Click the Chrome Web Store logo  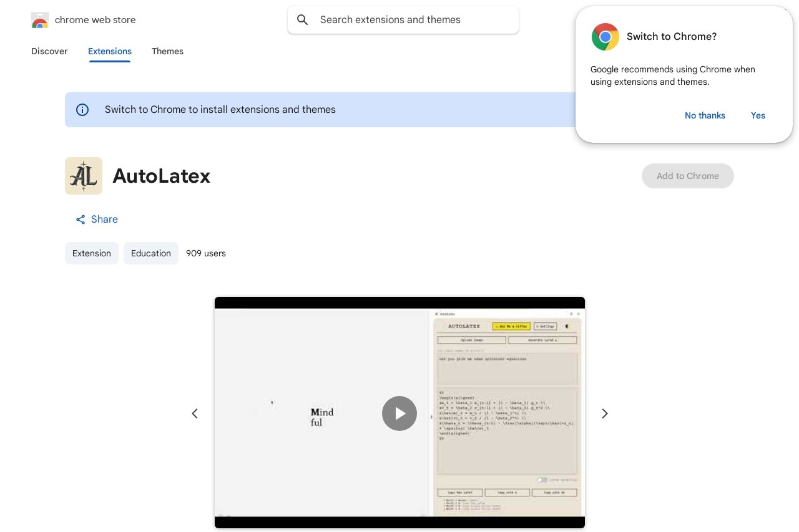click(40, 20)
